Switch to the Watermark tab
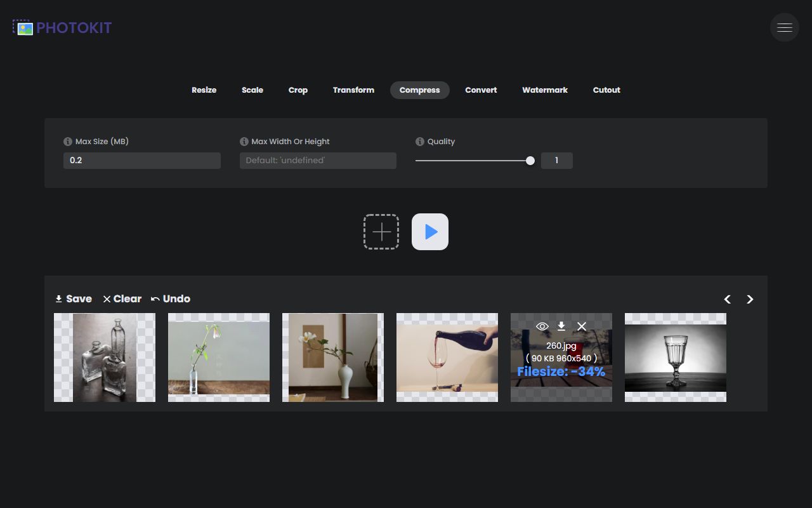The image size is (812, 508). click(x=545, y=90)
